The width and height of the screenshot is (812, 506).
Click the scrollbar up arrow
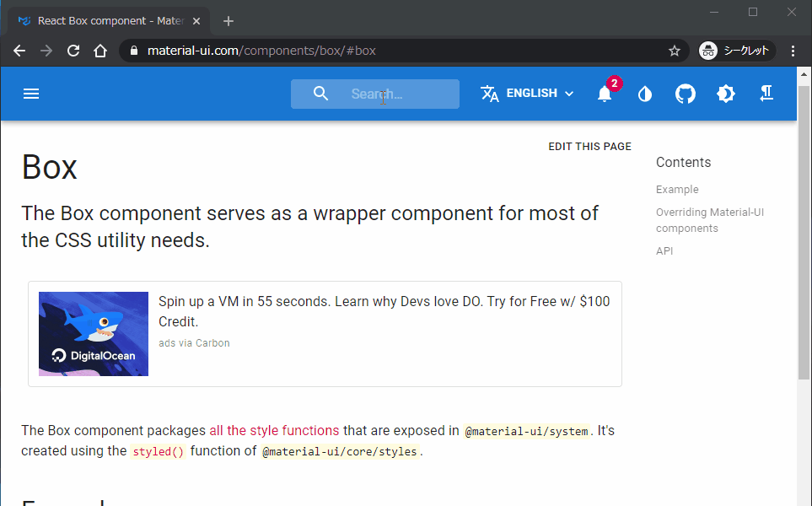point(804,74)
